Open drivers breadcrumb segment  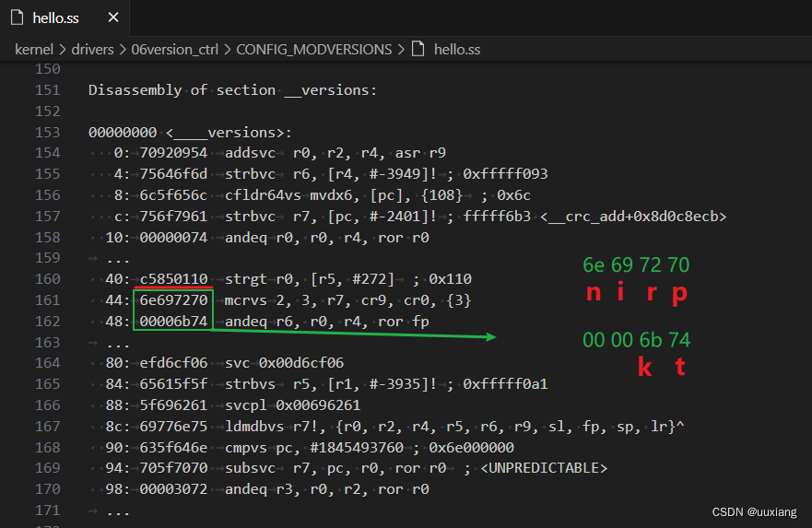92,50
